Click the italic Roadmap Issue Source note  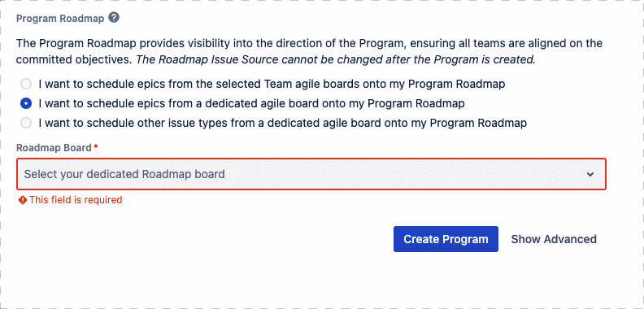[336, 59]
